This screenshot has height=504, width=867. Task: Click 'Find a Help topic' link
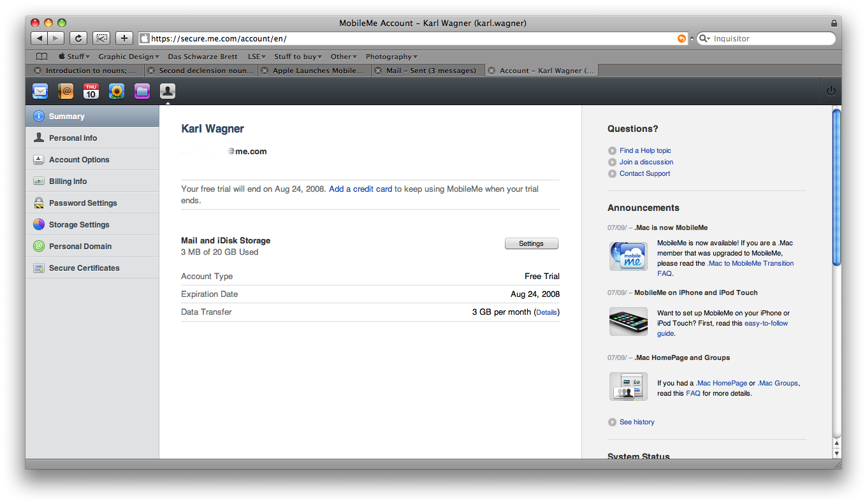click(645, 150)
